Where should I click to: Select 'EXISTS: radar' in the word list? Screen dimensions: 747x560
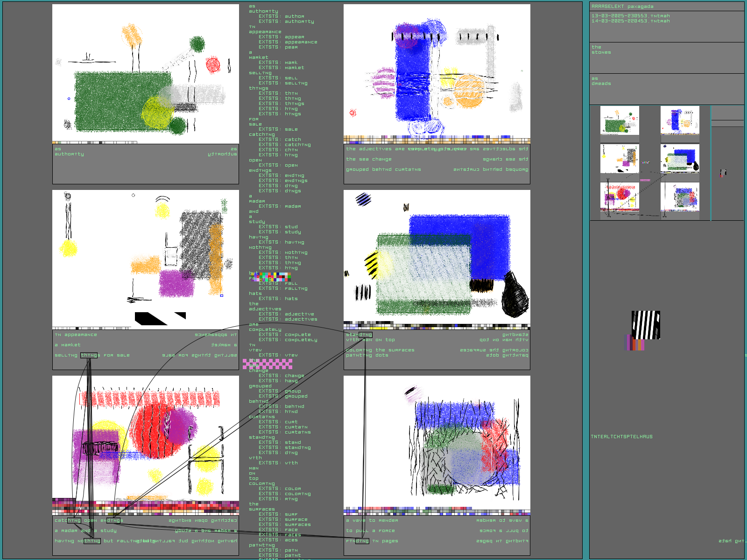(280, 206)
